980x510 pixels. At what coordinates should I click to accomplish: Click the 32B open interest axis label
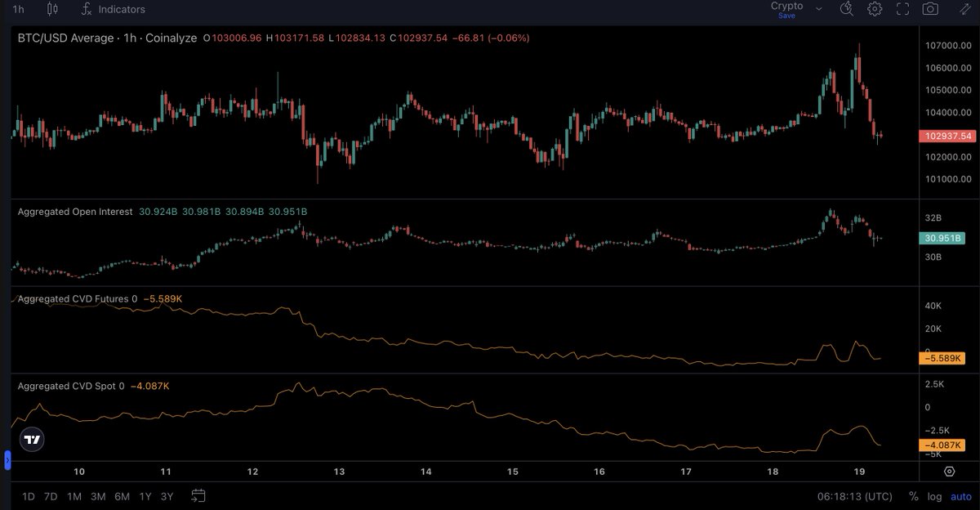(x=933, y=218)
